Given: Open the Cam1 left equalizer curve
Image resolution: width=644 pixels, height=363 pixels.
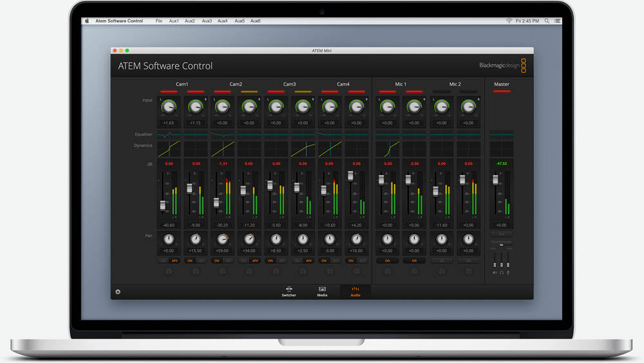Looking at the screenshot, I should pyautogui.click(x=168, y=135).
